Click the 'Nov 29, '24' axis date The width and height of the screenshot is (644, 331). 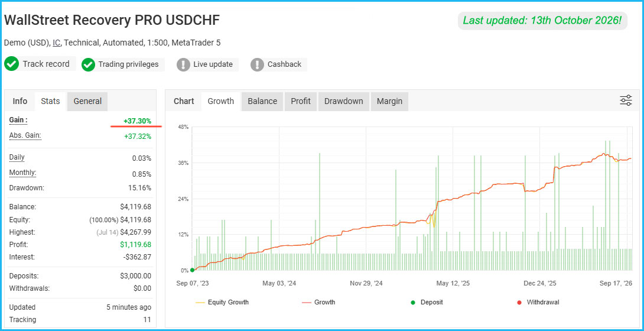pyautogui.click(x=366, y=283)
